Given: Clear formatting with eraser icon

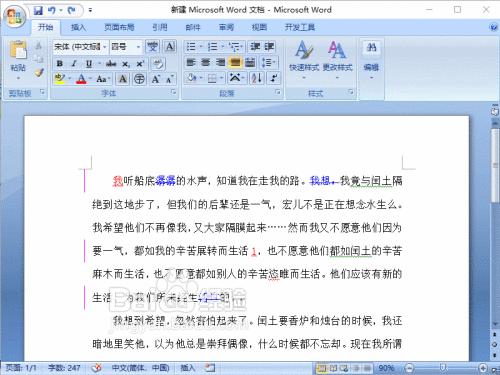Looking at the screenshot, I should point(158,64).
